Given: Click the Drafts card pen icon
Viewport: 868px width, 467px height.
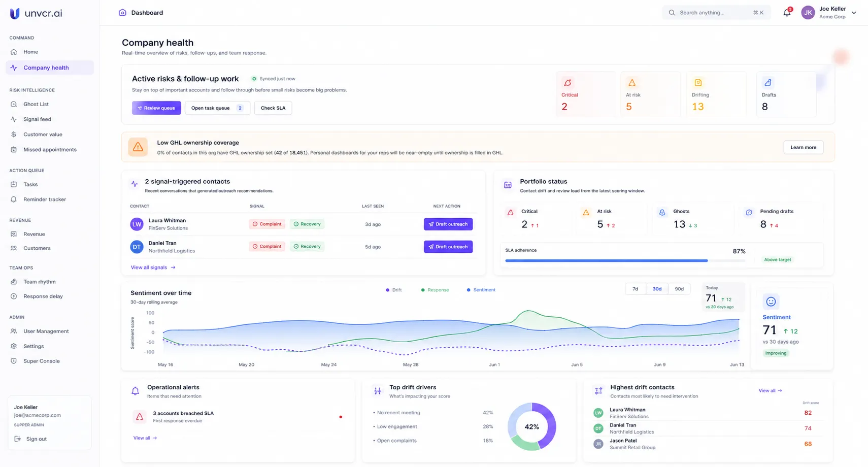Looking at the screenshot, I should pos(768,83).
